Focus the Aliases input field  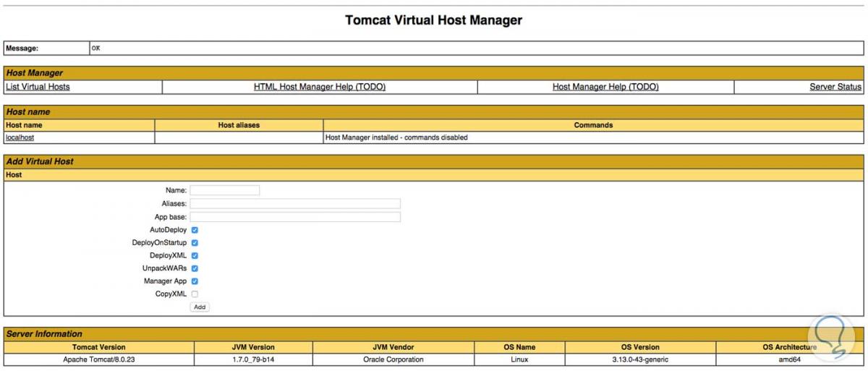pyautogui.click(x=295, y=204)
